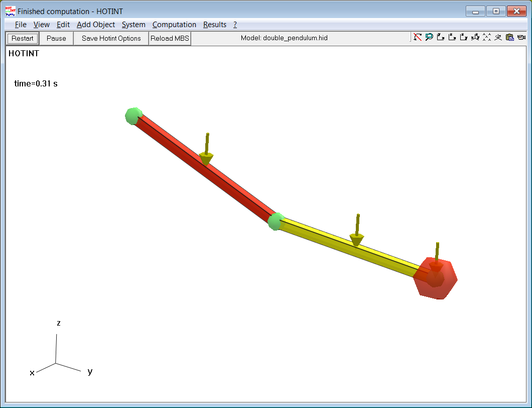Toggle the disable-rotation tool in the toolbar
The image size is (532, 408).
(x=418, y=37)
